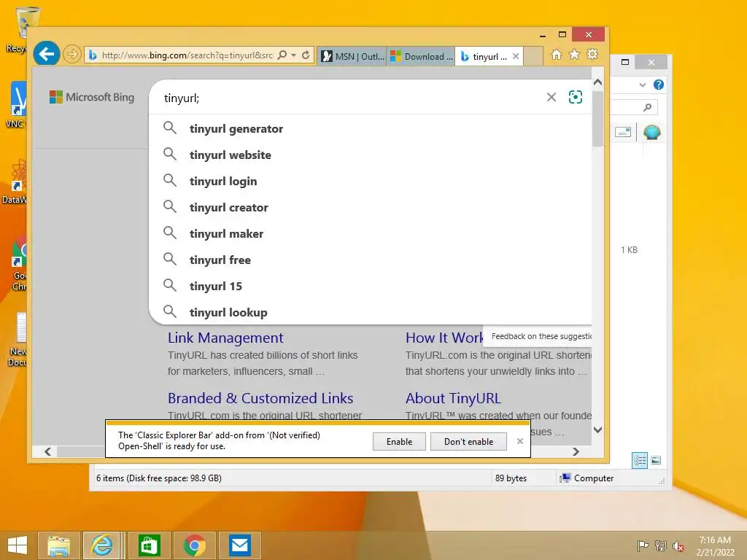Image resolution: width=747 pixels, height=560 pixels.
Task: Refresh the page in Internet Explorer
Action: pos(306,55)
